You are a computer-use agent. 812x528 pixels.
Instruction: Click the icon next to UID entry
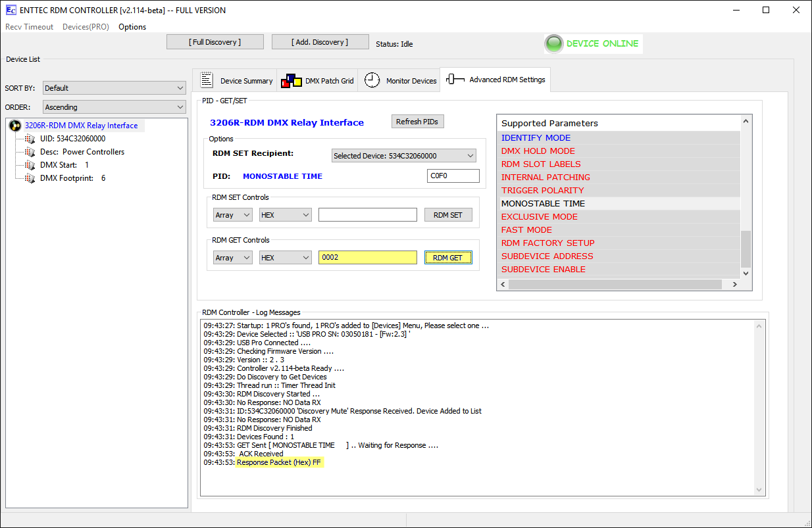click(x=30, y=139)
